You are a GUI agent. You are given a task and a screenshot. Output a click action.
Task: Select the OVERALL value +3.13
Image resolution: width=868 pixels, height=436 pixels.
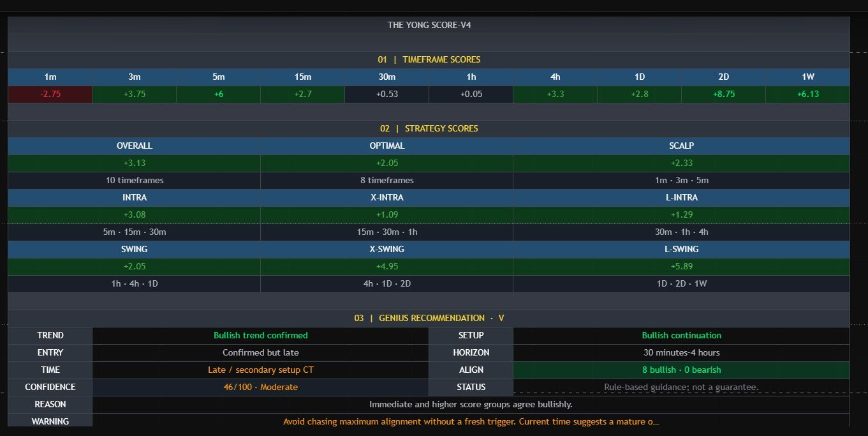pos(134,163)
